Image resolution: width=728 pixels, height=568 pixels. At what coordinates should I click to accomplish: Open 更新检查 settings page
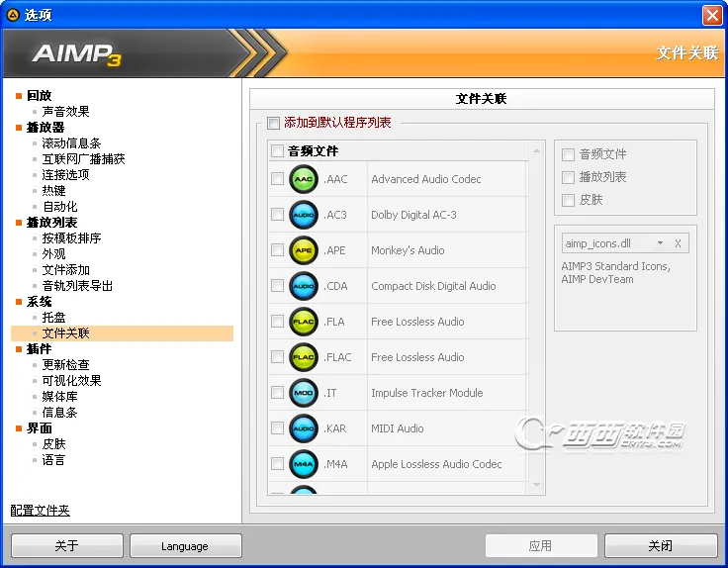click(x=65, y=364)
